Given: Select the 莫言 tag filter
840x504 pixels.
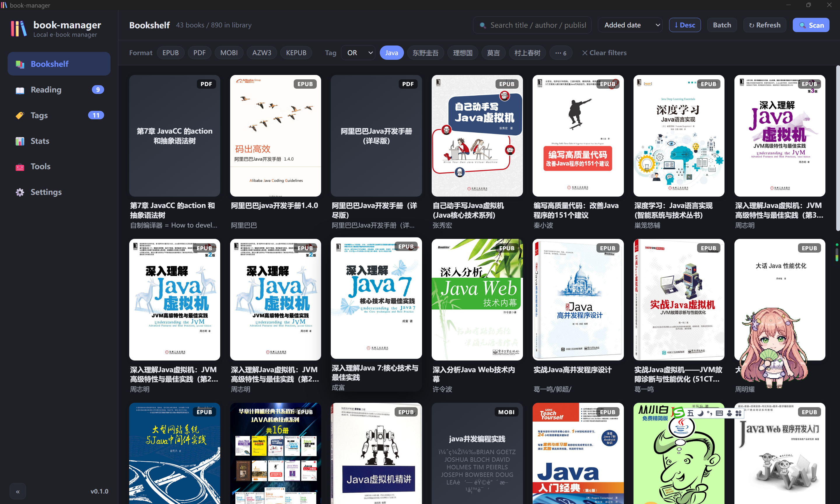Looking at the screenshot, I should tap(493, 52).
